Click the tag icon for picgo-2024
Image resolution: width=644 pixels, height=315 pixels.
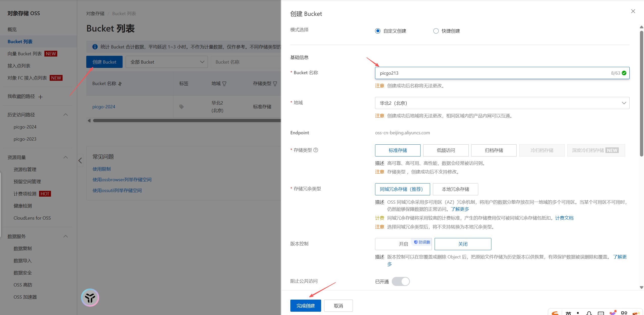pyautogui.click(x=181, y=107)
